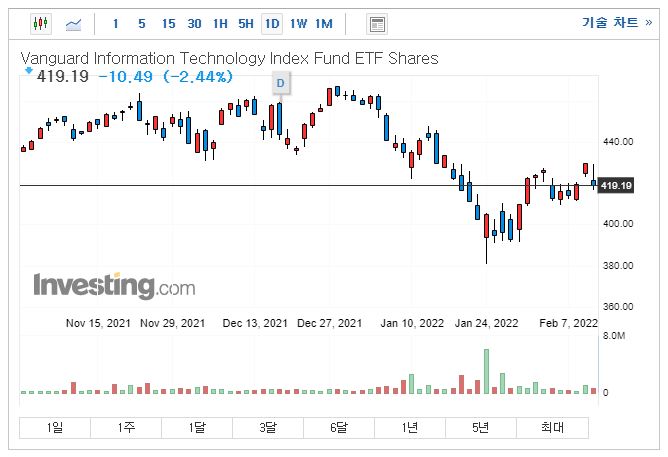Click the 400.00 price axis label
This screenshot has width=668, height=457.
[618, 224]
